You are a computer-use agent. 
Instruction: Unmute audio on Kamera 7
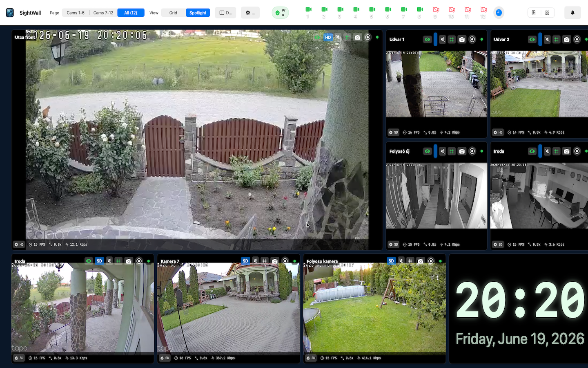[255, 261]
